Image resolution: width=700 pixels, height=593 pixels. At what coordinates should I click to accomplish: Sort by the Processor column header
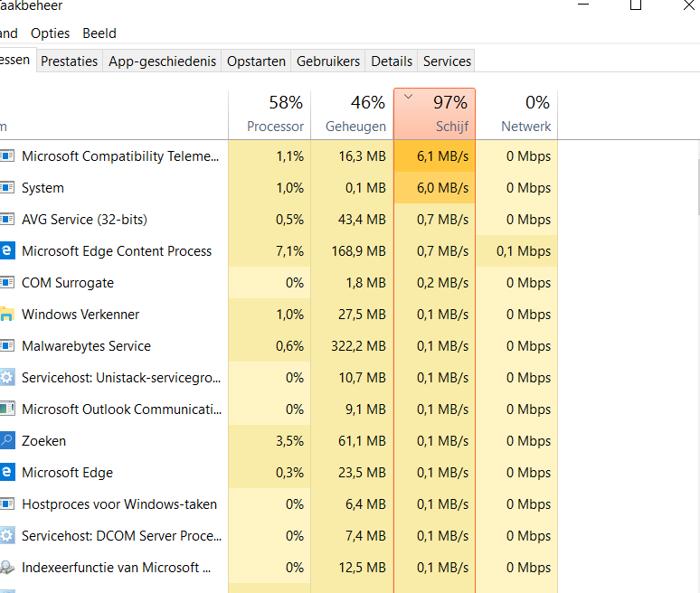(x=270, y=114)
